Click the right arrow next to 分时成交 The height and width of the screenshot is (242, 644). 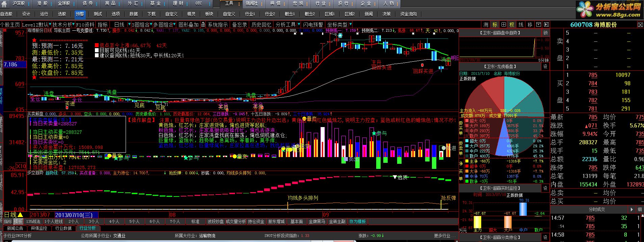632,209
